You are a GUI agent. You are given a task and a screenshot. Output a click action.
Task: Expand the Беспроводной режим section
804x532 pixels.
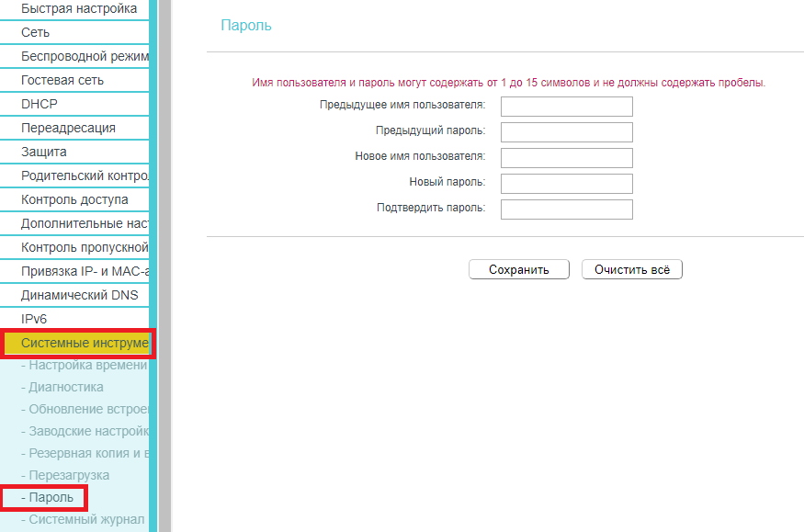(x=84, y=56)
